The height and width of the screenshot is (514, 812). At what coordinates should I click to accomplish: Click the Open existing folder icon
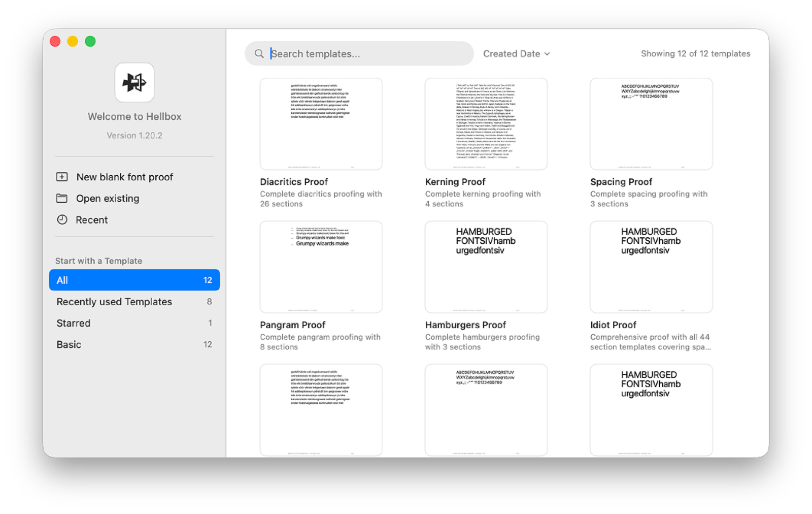(x=62, y=198)
